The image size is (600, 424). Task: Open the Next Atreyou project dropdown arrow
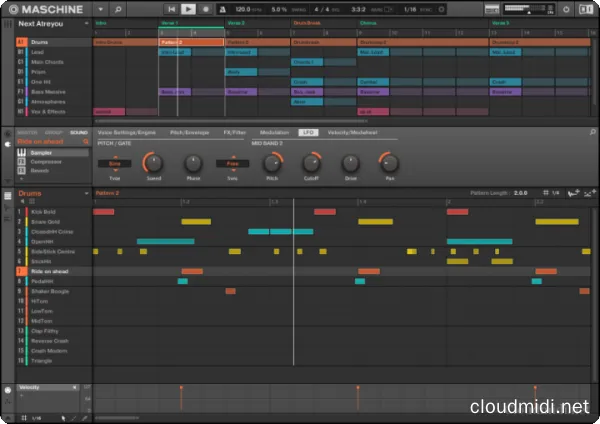coord(86,24)
